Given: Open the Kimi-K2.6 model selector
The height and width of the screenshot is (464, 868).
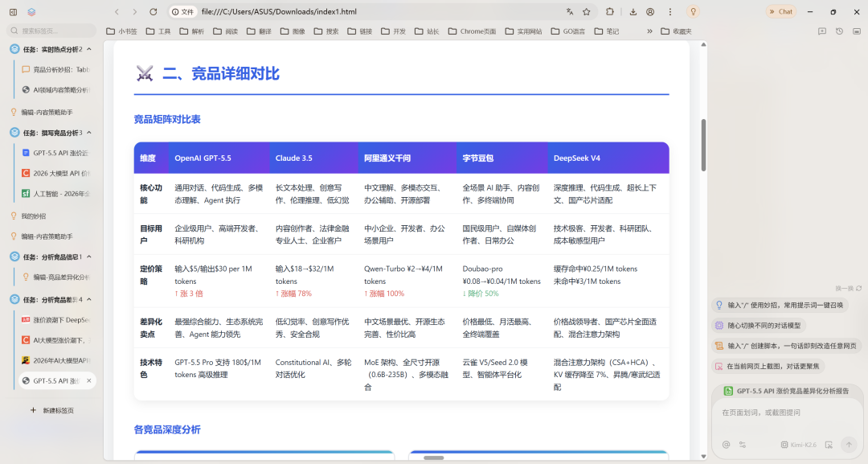Looking at the screenshot, I should click(798, 444).
